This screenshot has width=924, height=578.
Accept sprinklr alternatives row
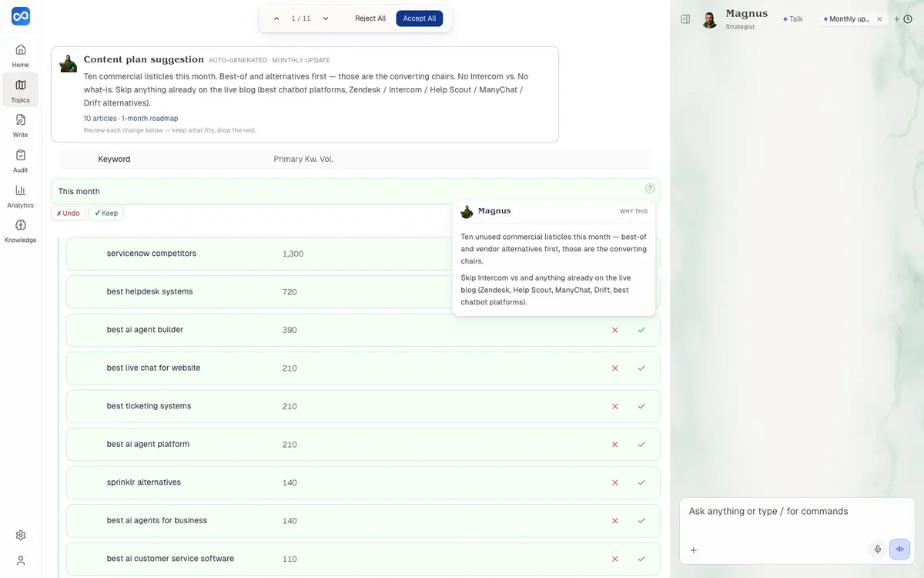[x=641, y=482]
